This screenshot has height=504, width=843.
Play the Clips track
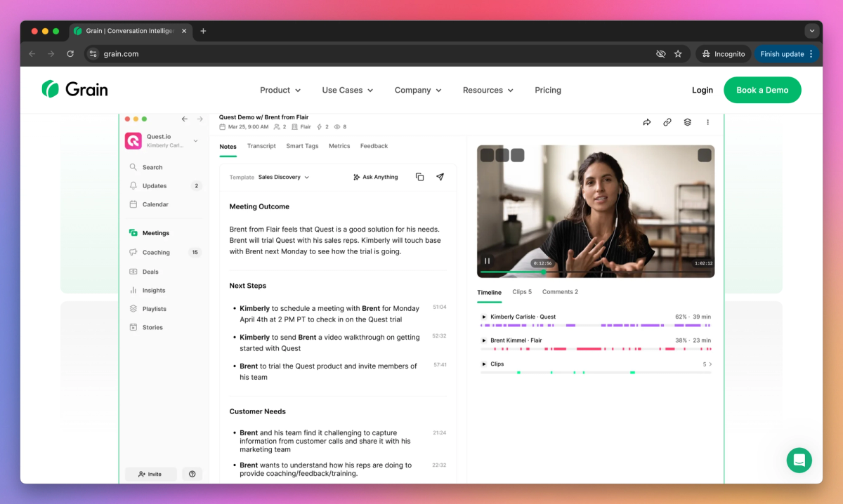483,364
